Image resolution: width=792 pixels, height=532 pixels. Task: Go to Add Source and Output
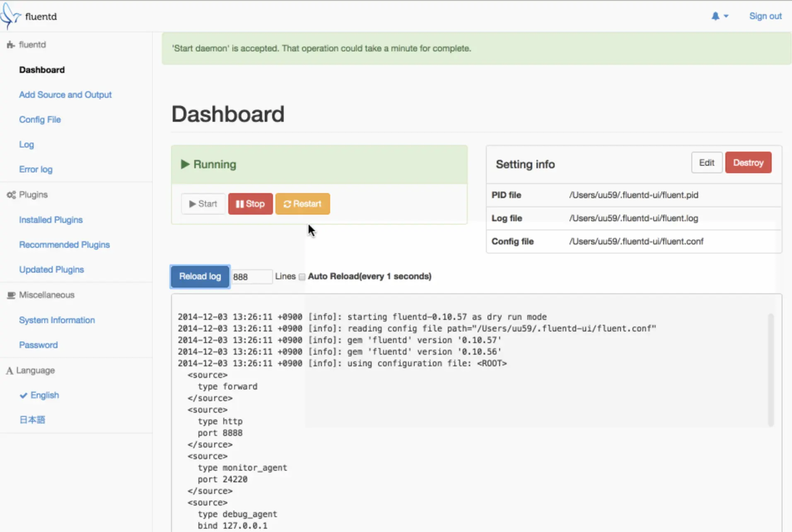pos(65,94)
